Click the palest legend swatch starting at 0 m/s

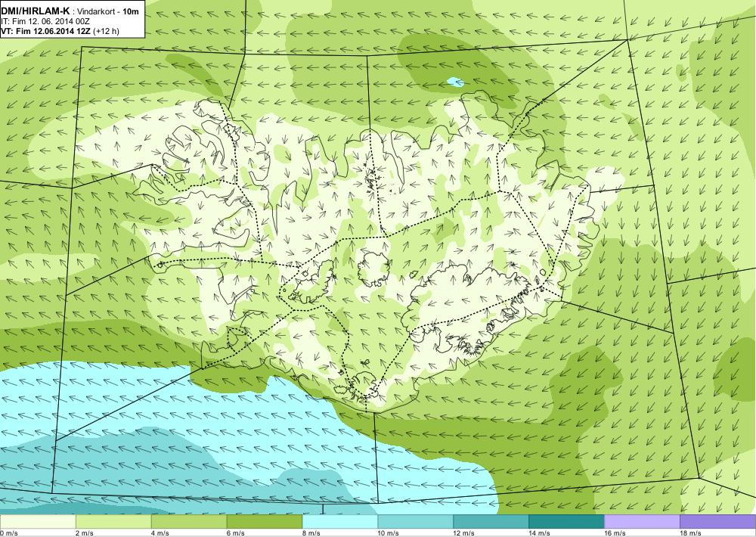pyautogui.click(x=38, y=522)
